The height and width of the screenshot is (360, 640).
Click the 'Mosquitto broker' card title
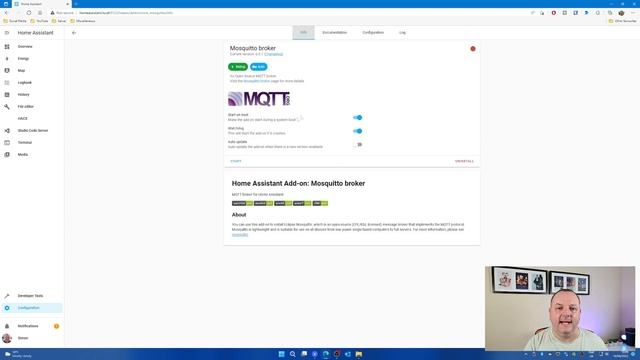click(253, 48)
